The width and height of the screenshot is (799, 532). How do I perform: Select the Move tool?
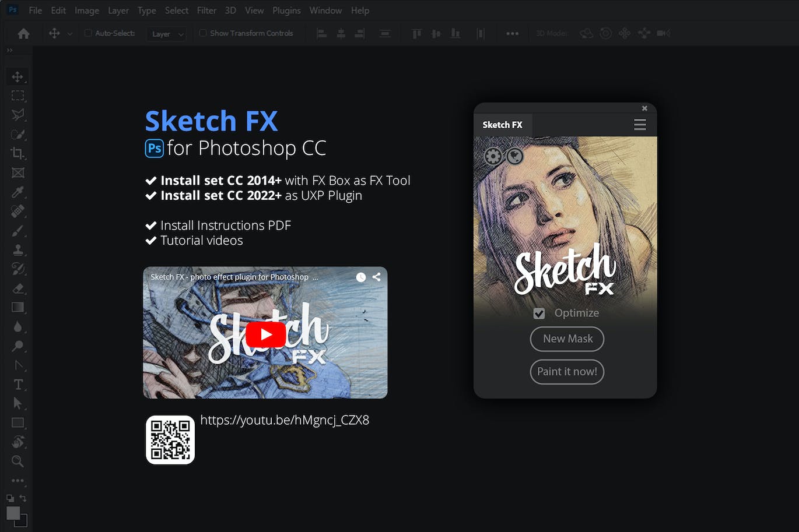pyautogui.click(x=17, y=76)
